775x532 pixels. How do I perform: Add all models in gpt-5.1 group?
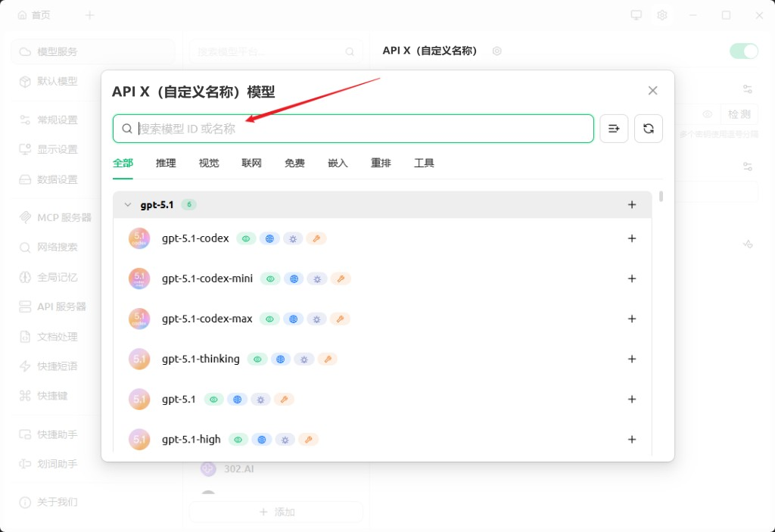tap(632, 204)
